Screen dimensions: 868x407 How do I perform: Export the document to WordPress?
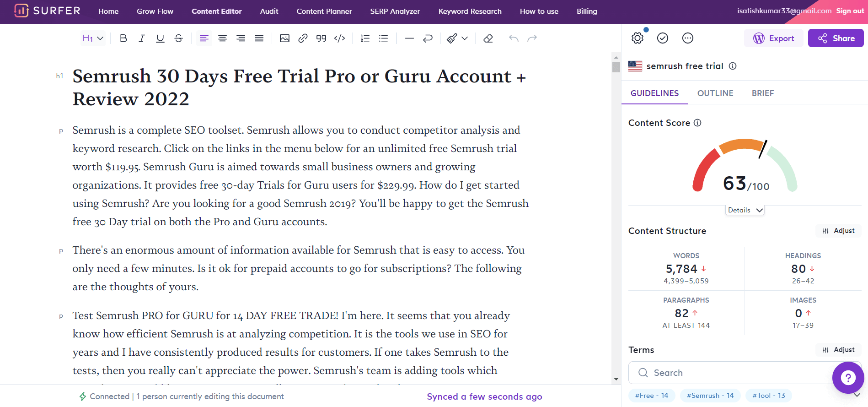[774, 38]
